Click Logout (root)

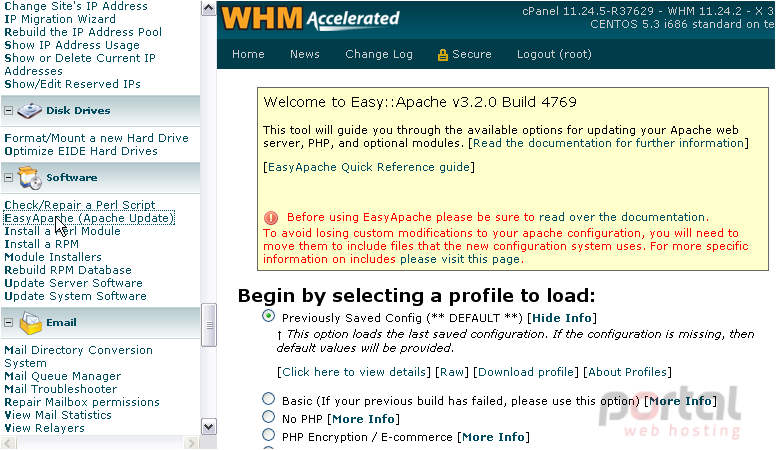pos(554,54)
